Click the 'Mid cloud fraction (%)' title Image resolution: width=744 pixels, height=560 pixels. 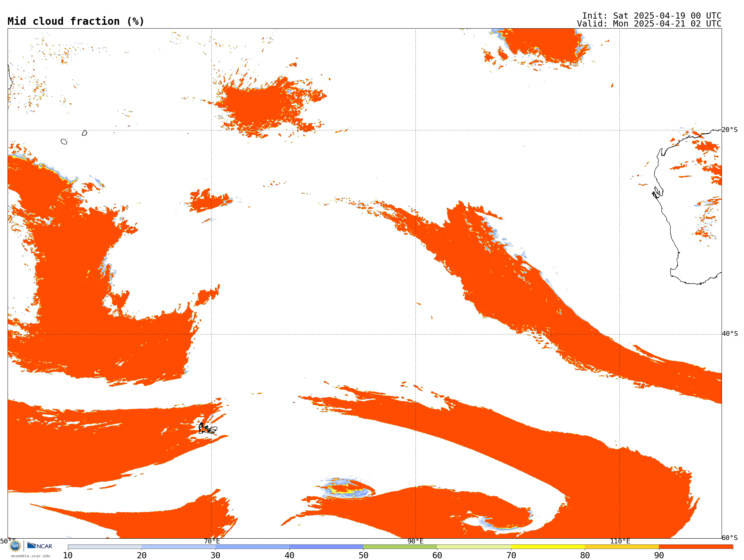[x=76, y=21]
